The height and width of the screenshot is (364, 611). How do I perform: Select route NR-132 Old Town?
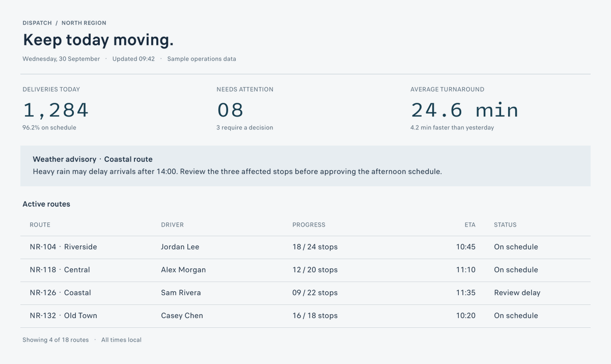[63, 316]
